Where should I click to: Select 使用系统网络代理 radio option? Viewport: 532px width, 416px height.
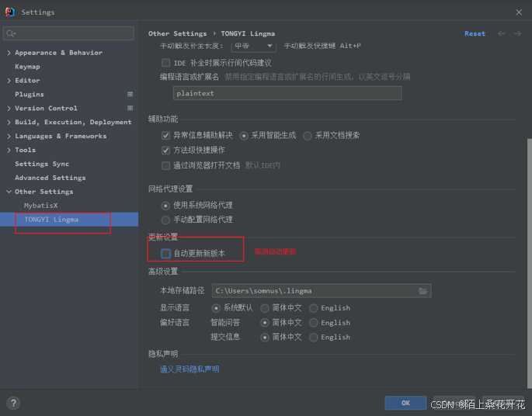click(165, 206)
